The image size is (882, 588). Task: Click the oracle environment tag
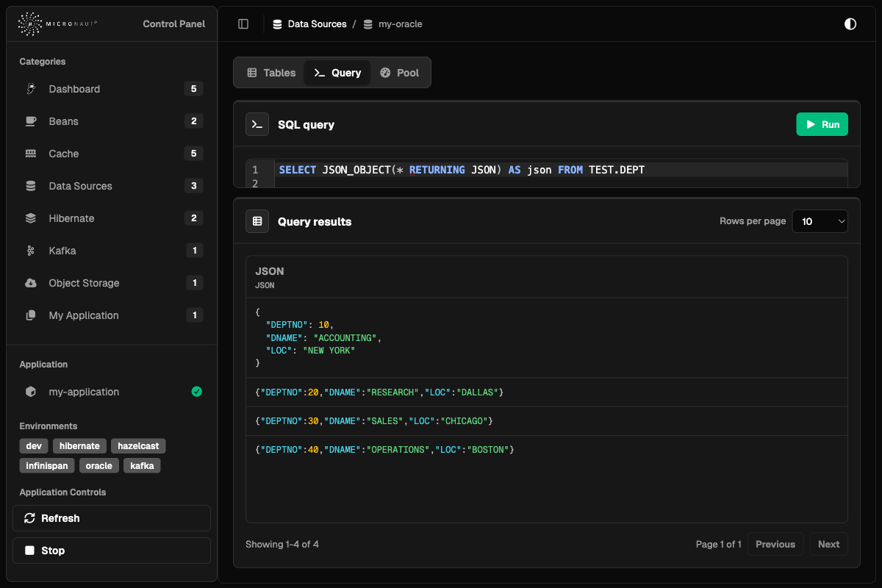[99, 466]
